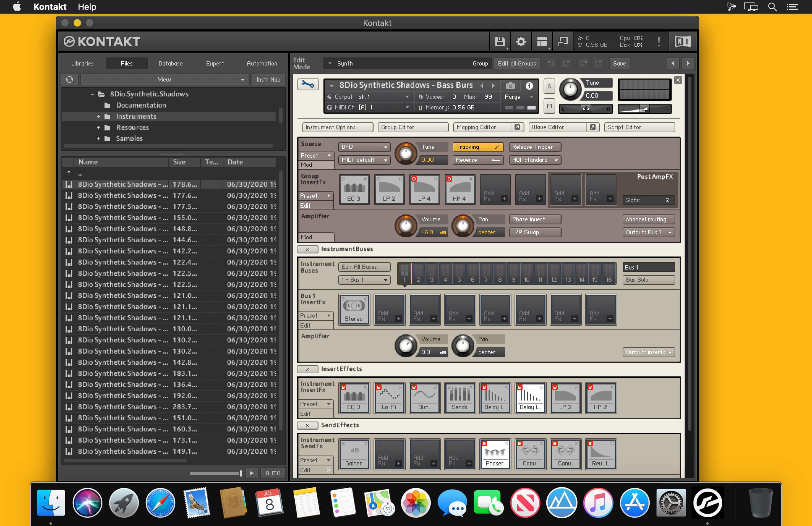The image size is (812, 526).
Task: Open the HQI: standard dropdown
Action: (x=535, y=160)
